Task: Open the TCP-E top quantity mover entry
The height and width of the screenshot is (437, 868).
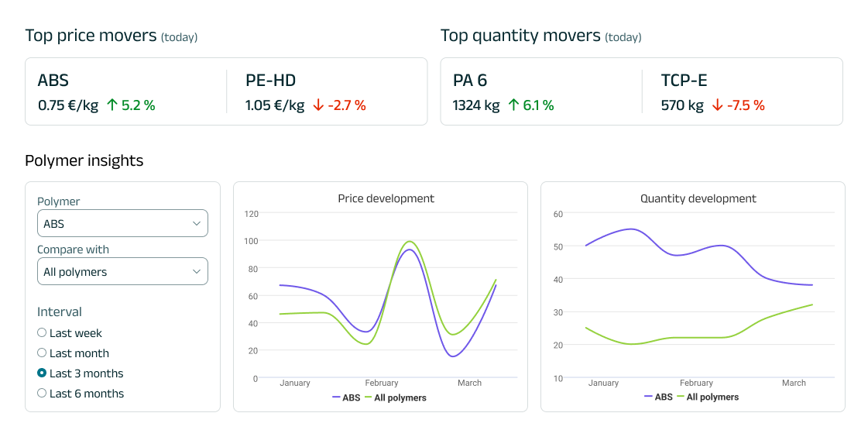Action: pos(743,91)
